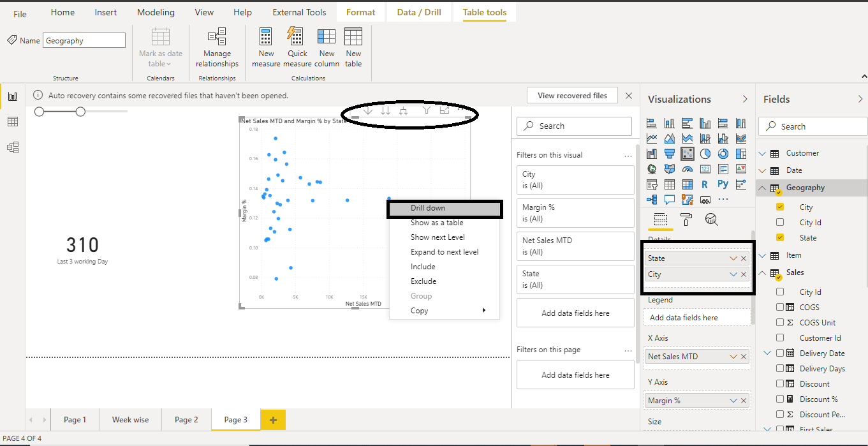Uncheck the City field under Geography
Screen dimensions: 868x446
[x=780, y=207]
